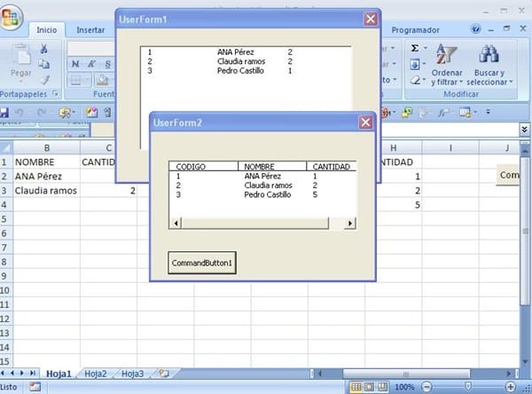Screen dimensions: 532x394
Task: Switch to the Inicio ribbon tab
Action: point(46,30)
